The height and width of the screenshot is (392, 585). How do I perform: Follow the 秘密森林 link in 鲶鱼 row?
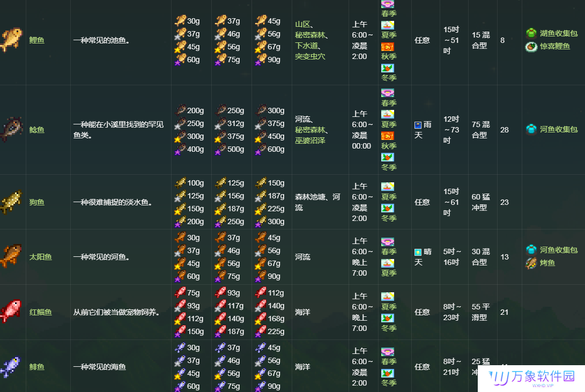pyautogui.click(x=310, y=130)
